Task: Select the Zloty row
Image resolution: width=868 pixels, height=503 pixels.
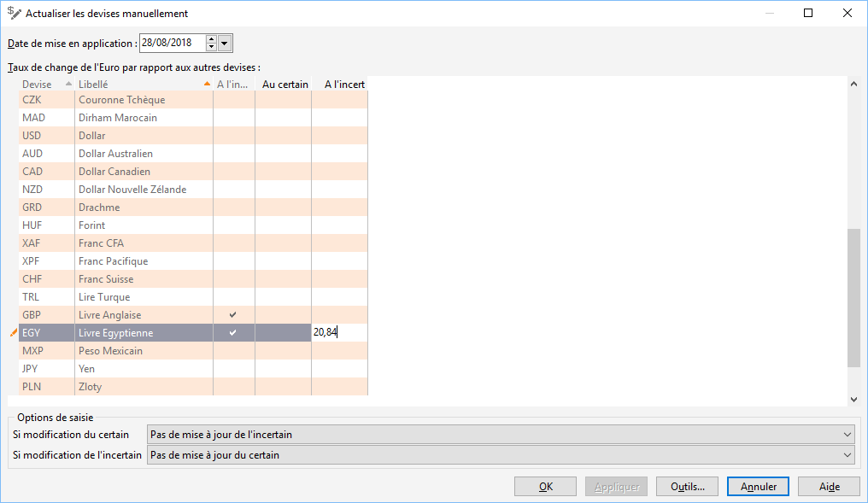Action: point(193,386)
